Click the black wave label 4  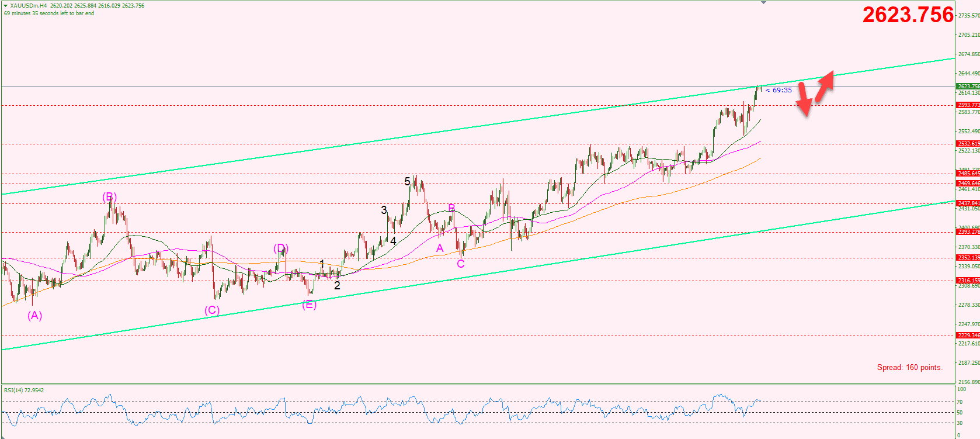click(393, 241)
